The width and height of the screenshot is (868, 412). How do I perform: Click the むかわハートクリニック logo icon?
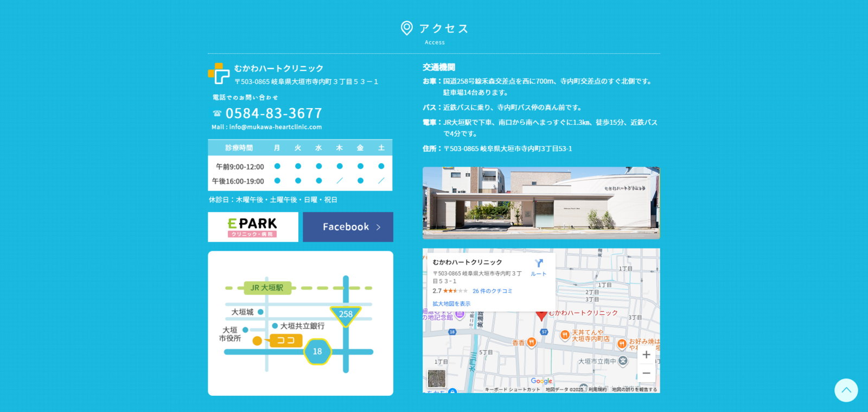click(x=219, y=74)
